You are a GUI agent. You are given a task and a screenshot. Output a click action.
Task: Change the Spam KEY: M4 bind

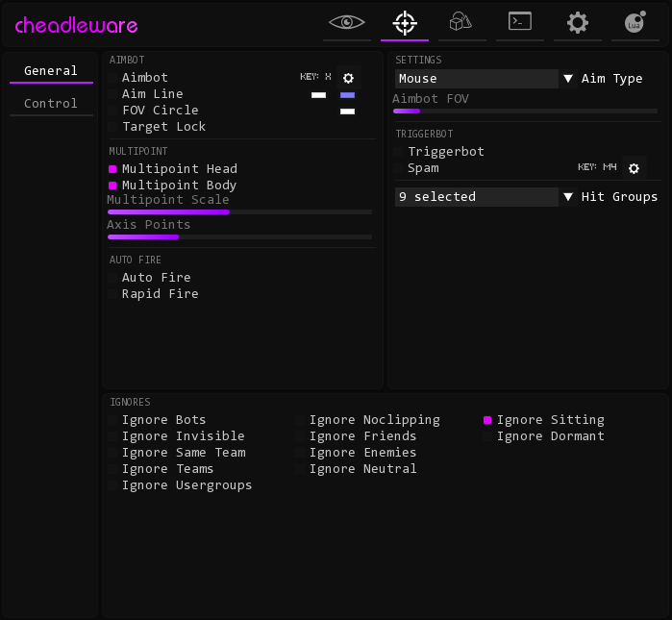[x=597, y=166]
